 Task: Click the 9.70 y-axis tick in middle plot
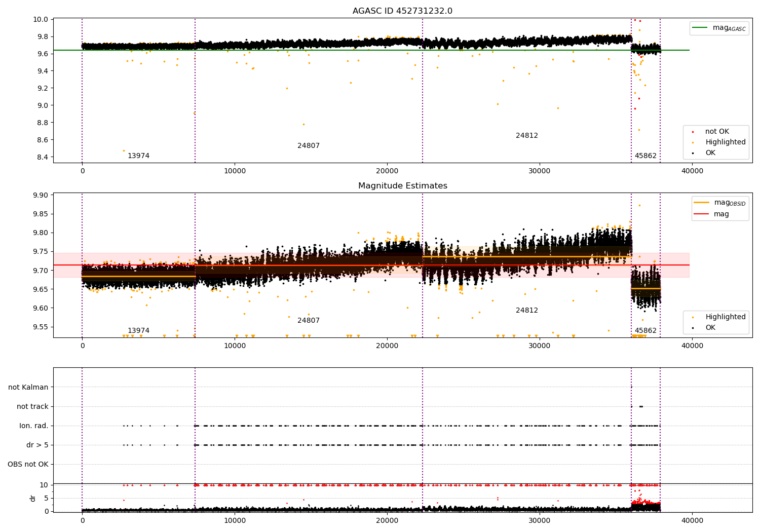(x=42, y=271)
